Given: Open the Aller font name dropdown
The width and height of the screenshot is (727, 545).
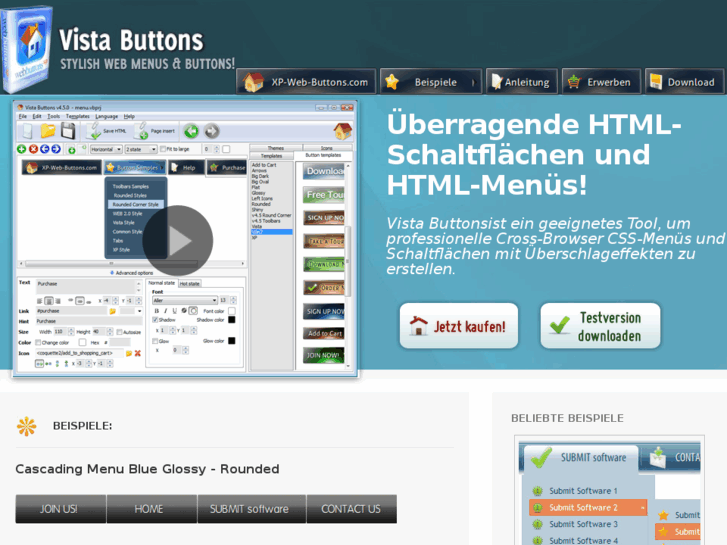Looking at the screenshot, I should tap(185, 301).
